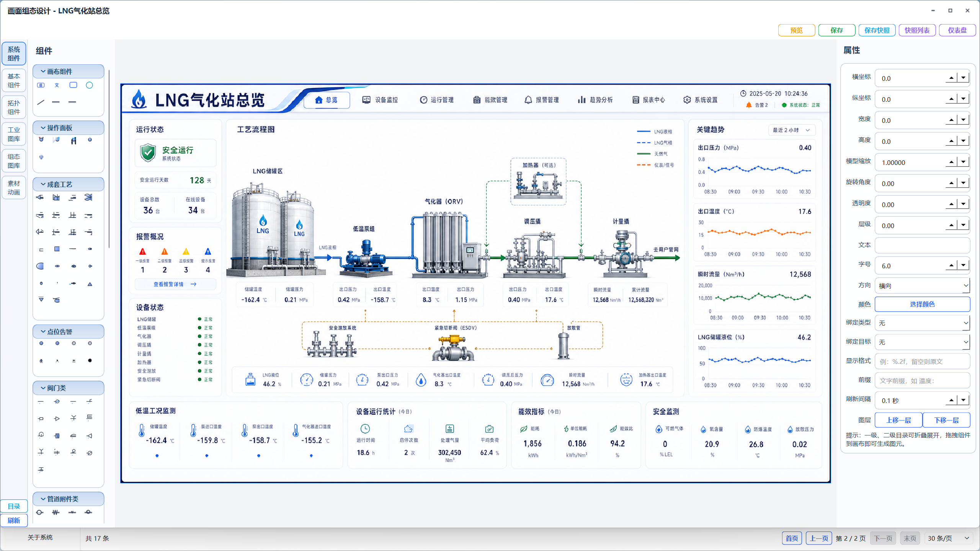Click 上移一层 to raise layer
This screenshot has height=551, width=980.
[898, 420]
